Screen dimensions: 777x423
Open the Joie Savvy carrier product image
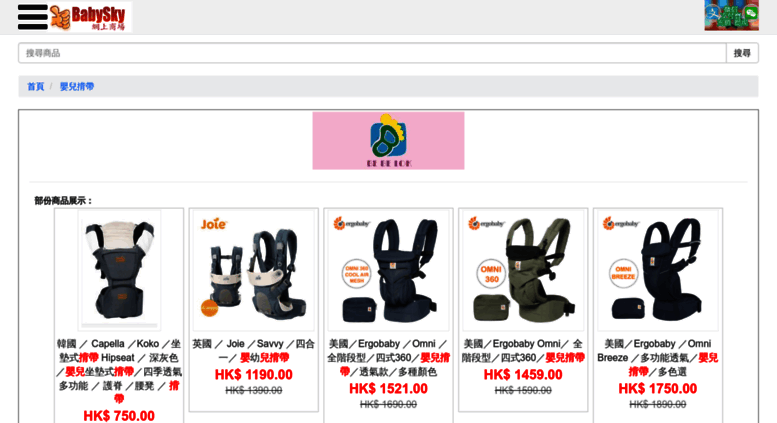click(254, 270)
